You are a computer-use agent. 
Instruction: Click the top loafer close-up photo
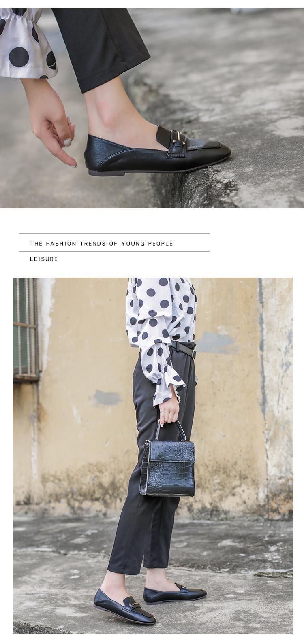pos(152,108)
